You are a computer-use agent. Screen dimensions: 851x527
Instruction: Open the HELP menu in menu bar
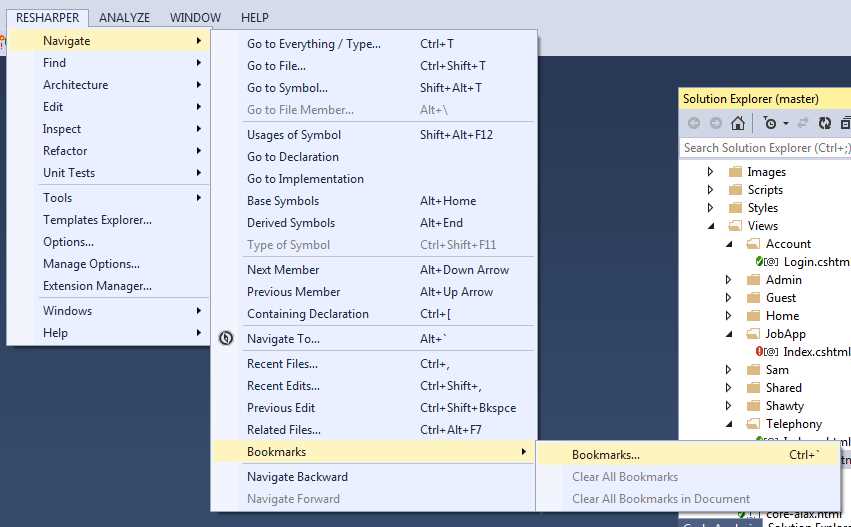[255, 17]
